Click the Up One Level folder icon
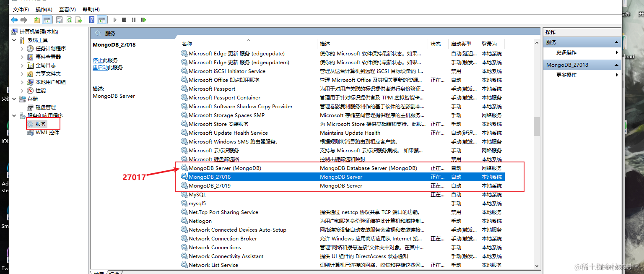The image size is (644, 274). [x=37, y=20]
